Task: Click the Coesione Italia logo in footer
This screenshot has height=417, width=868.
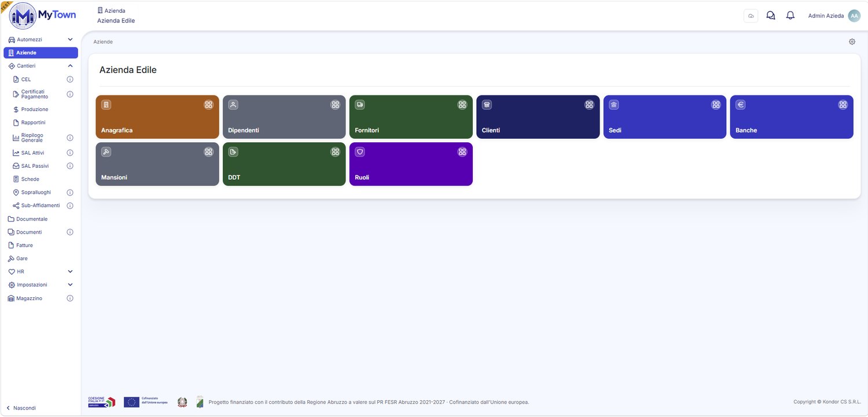Action: 102,402
